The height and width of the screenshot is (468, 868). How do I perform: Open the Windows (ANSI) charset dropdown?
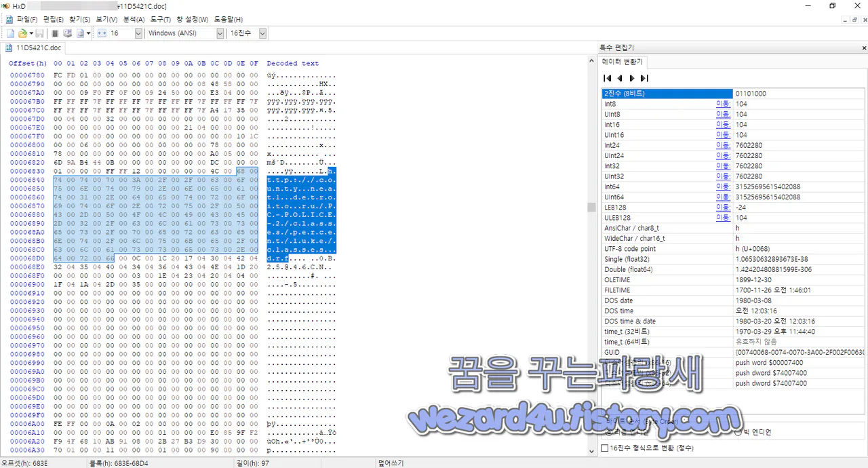point(220,33)
